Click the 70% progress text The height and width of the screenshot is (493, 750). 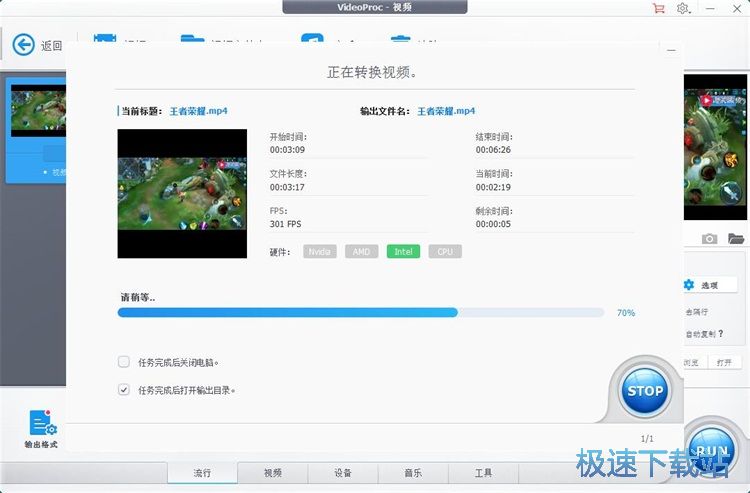(x=626, y=313)
